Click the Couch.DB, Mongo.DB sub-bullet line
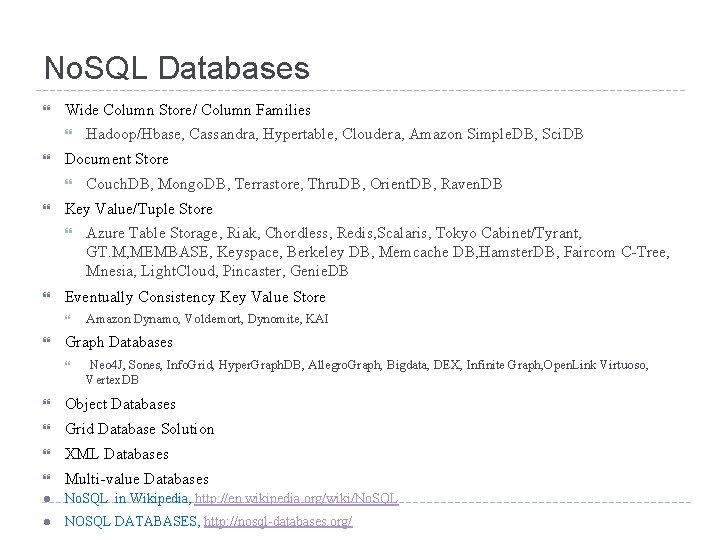 [294, 184]
